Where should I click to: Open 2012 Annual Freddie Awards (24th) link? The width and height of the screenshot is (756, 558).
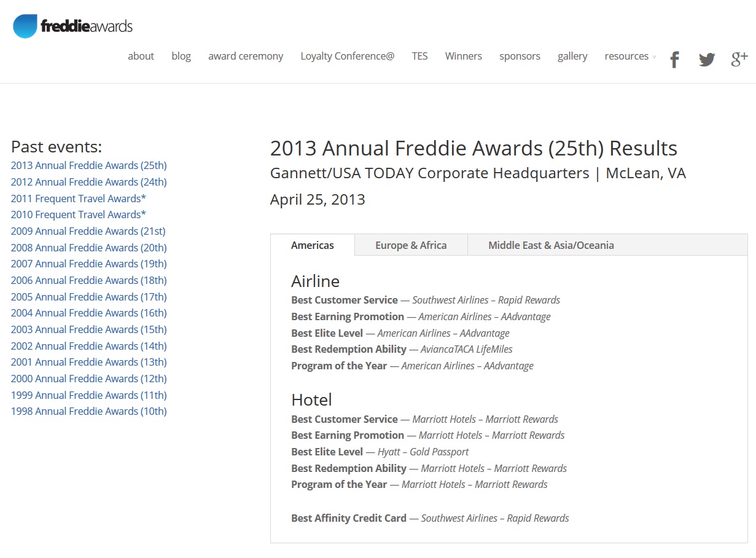click(88, 182)
